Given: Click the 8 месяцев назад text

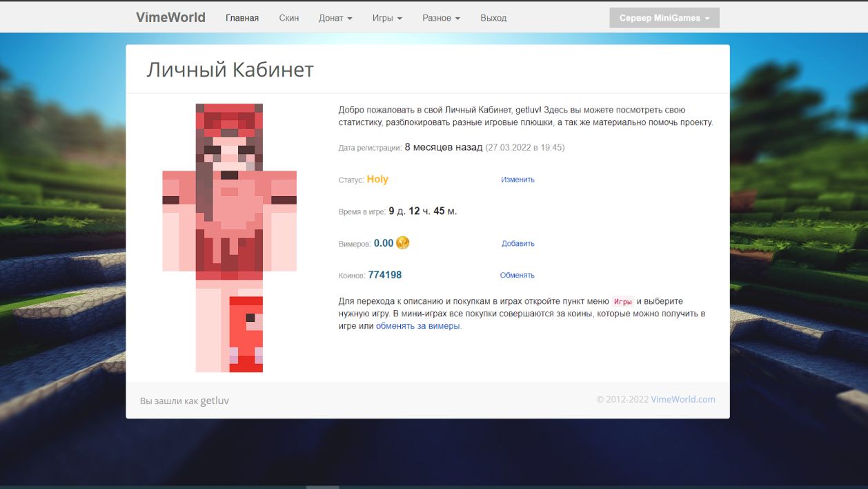Looking at the screenshot, I should [x=444, y=148].
